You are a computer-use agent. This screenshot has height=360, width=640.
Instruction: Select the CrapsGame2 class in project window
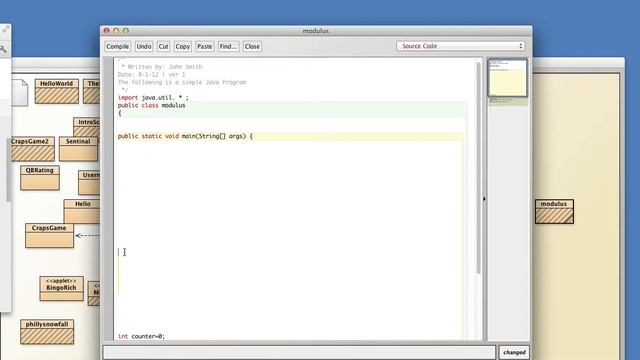click(32, 149)
